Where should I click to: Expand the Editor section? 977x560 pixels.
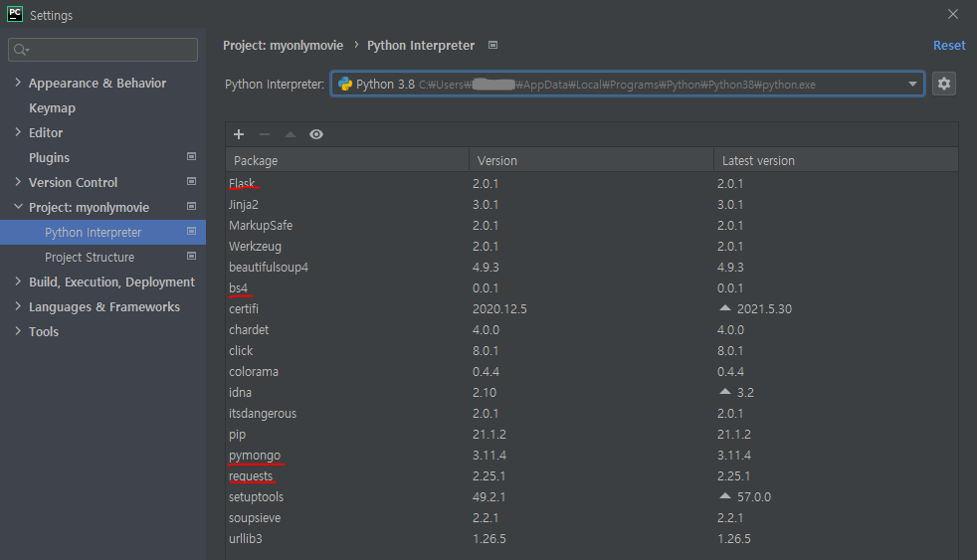click(18, 132)
